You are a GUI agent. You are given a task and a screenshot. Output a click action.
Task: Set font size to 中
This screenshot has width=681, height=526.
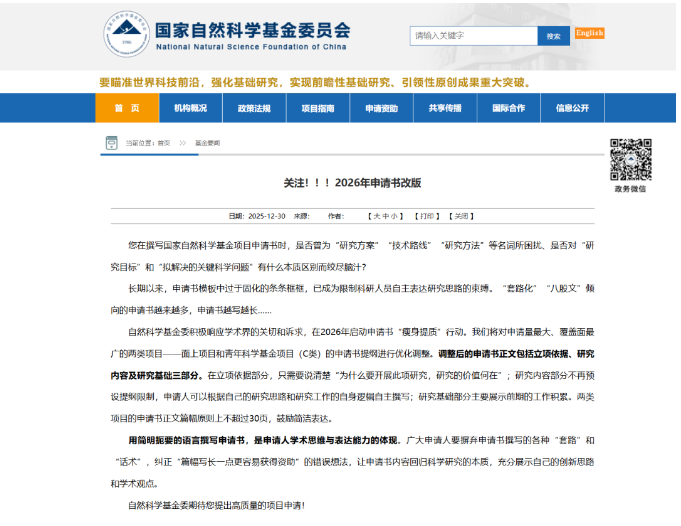[x=385, y=216]
